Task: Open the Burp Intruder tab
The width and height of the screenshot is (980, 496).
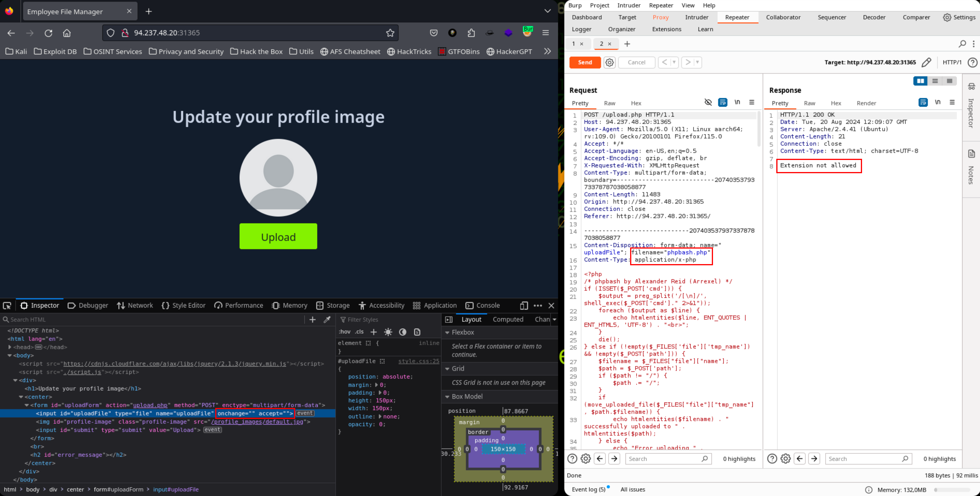Action: [x=697, y=17]
